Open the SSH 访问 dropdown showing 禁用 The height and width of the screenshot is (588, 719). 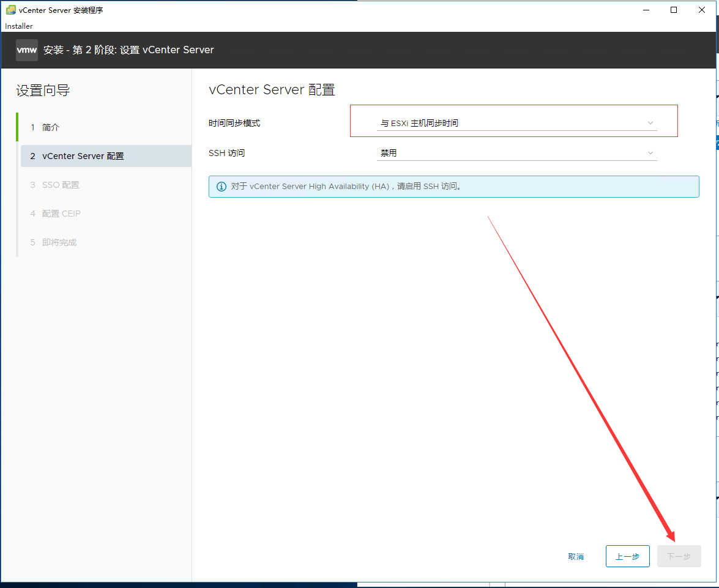pyautogui.click(x=517, y=153)
